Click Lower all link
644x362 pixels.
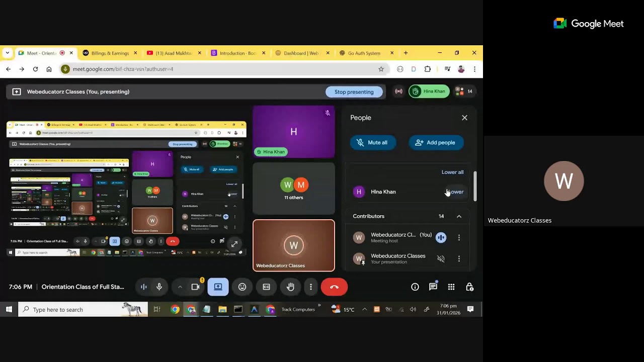tap(452, 172)
